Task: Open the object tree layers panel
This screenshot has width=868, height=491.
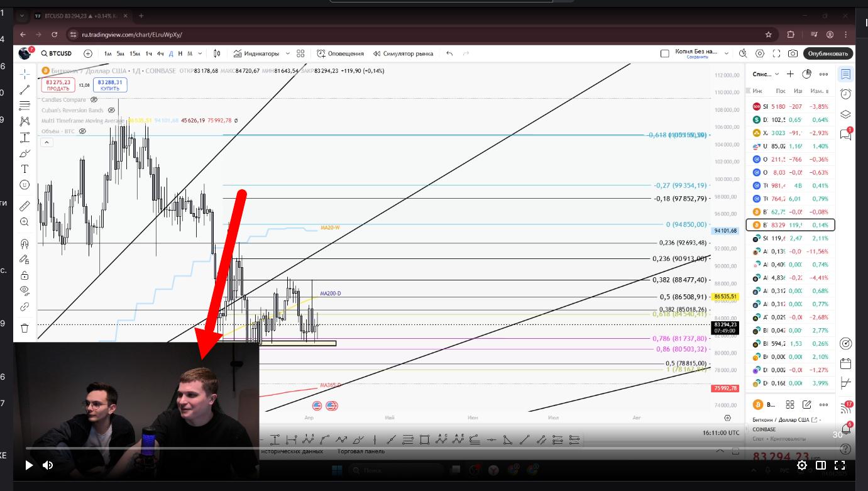Action: click(x=845, y=114)
